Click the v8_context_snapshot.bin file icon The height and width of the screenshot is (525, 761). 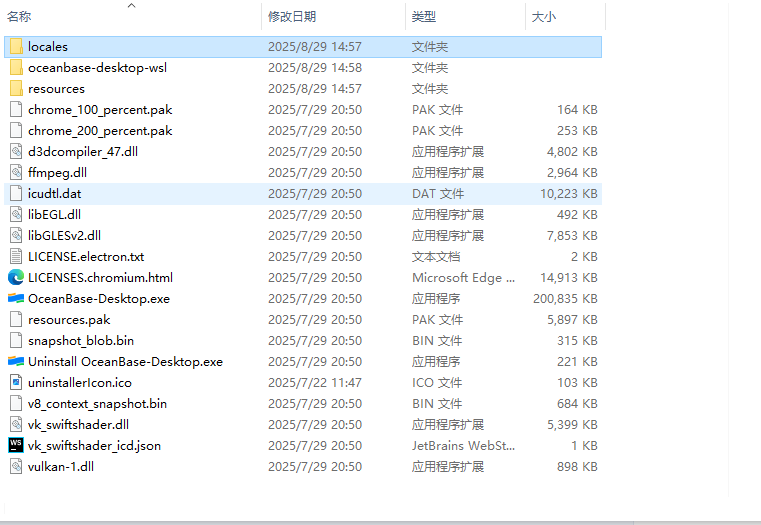(x=16, y=403)
